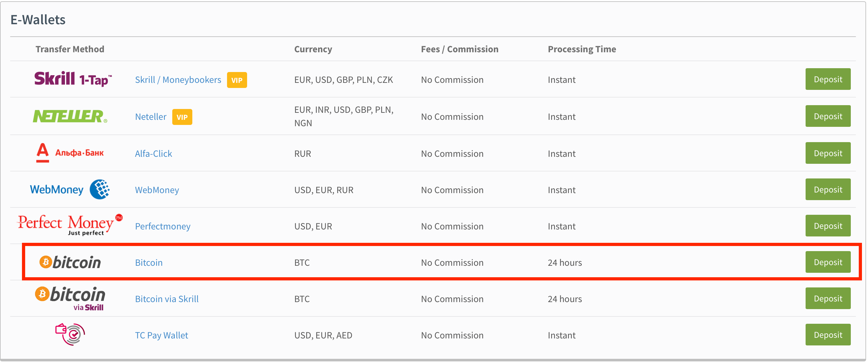Click Deposit for TC Pay Wallet
This screenshot has height=362, width=868.
(828, 335)
